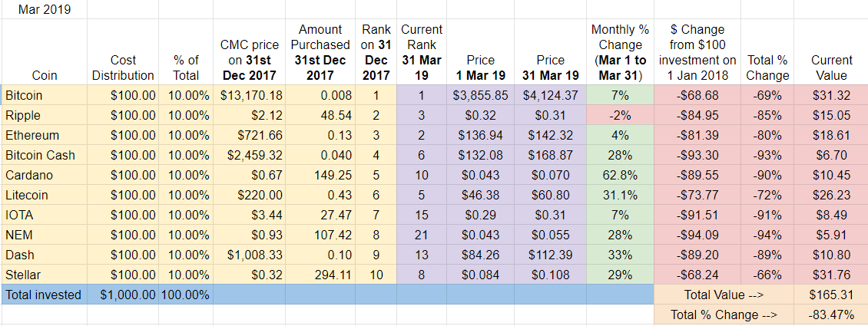Click Dash's $84.26 March 1 price
This screenshot has height=326, width=868.
pos(480,255)
